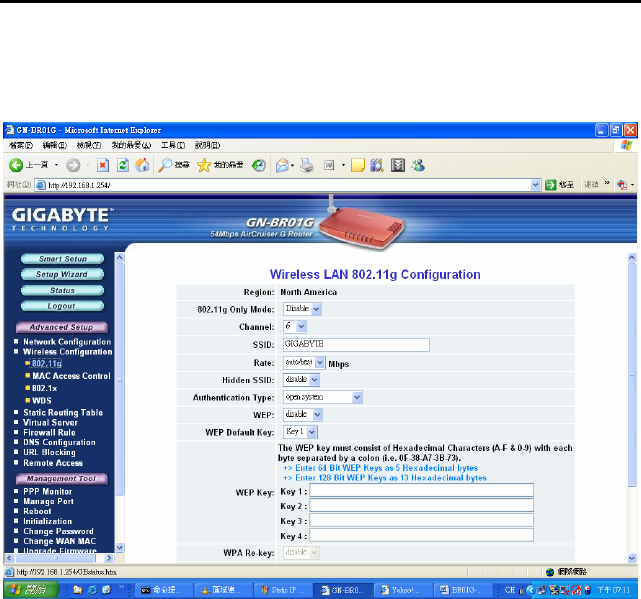Open the File menu

pos(21,146)
